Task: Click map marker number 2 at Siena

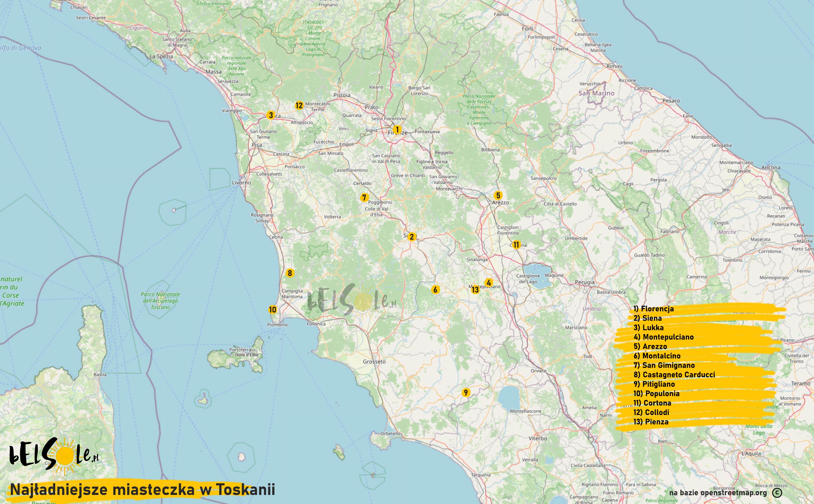Action: pyautogui.click(x=412, y=237)
